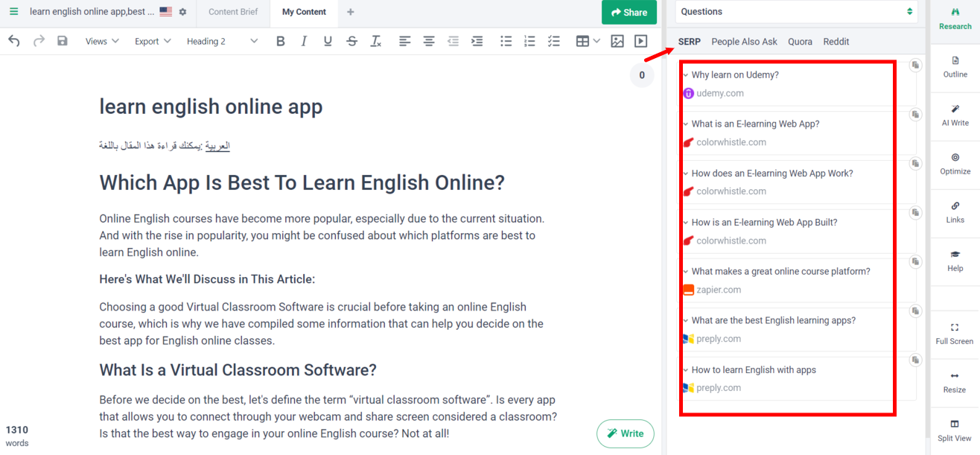This screenshot has width=980, height=455.
Task: Apply strikethrough formatting
Action: point(351,41)
